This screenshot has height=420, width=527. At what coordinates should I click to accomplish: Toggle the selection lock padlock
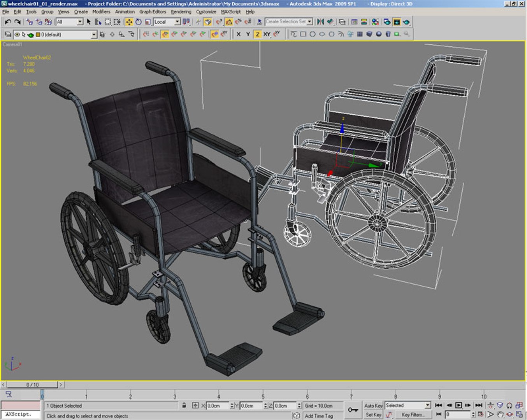pos(184,406)
